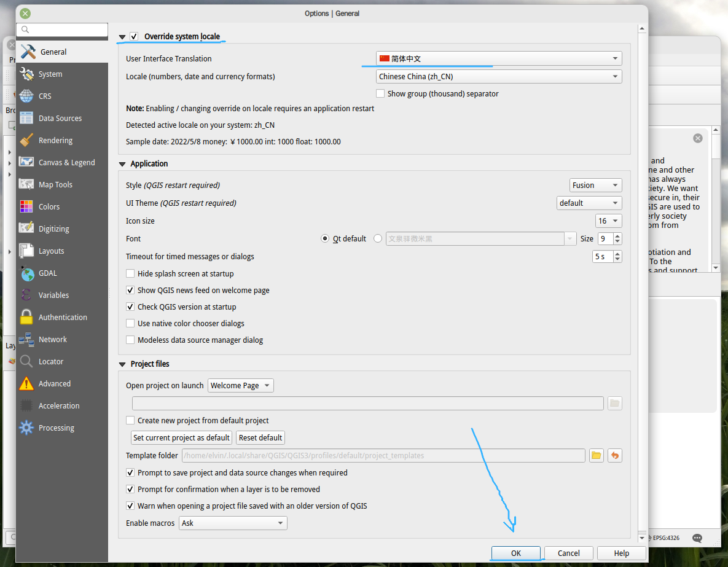Open the UI Theme default dropdown
728x567 pixels.
pyautogui.click(x=589, y=203)
